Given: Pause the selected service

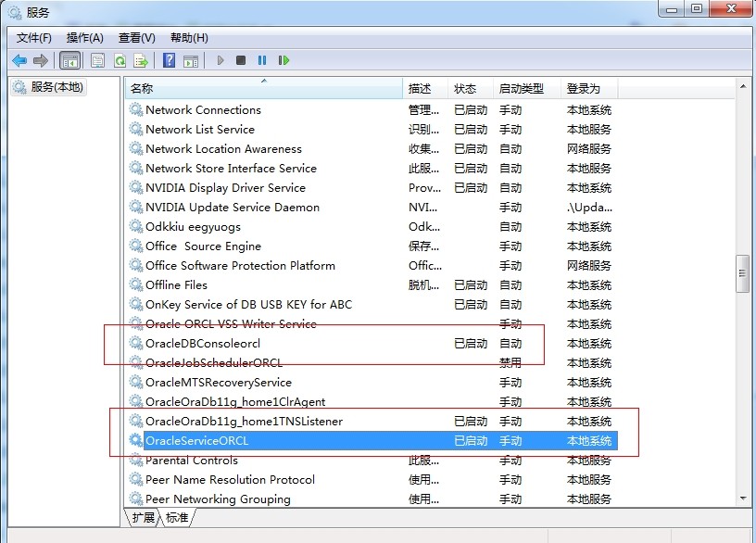Looking at the screenshot, I should tap(262, 60).
